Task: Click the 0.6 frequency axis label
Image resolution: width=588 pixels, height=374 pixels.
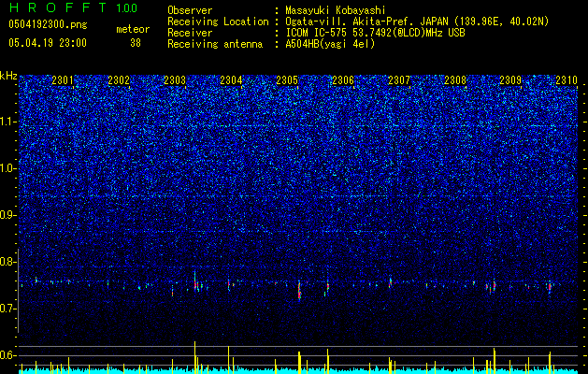Action: pos(8,355)
